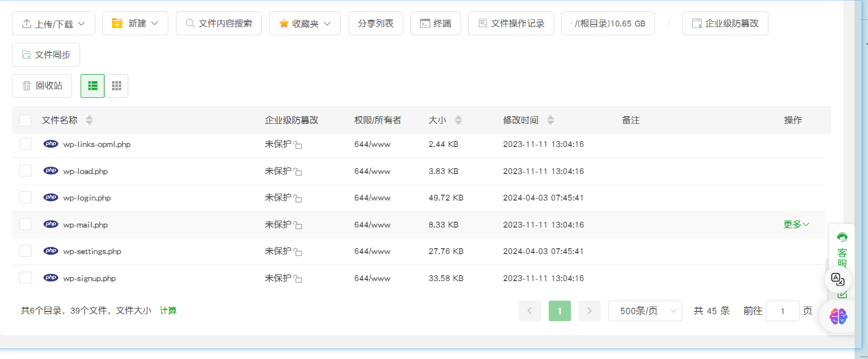The image size is (868, 359).
Task: Open the 上传/下载 upload menu
Action: click(x=54, y=23)
